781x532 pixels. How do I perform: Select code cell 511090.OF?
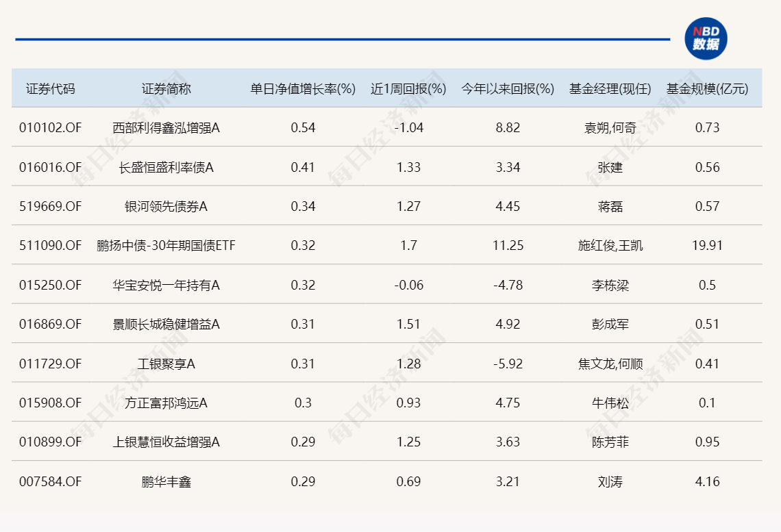point(50,245)
